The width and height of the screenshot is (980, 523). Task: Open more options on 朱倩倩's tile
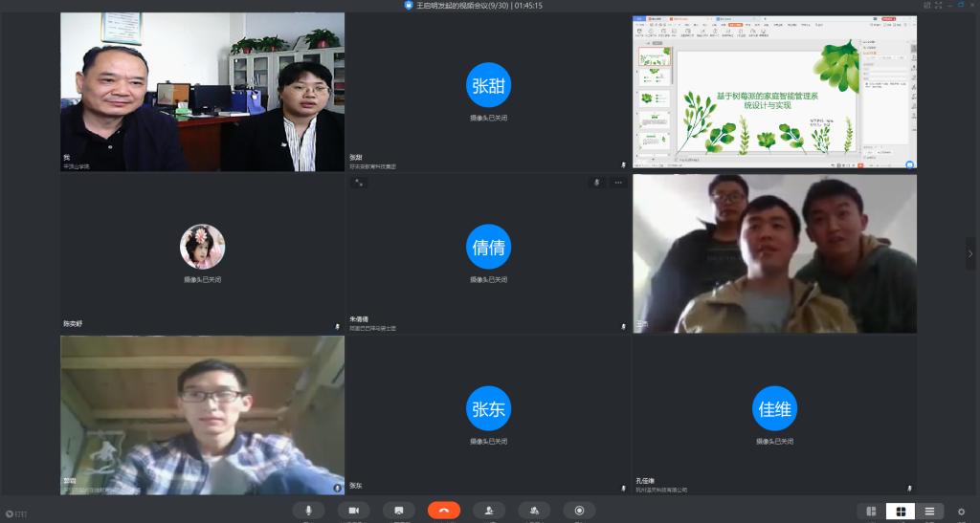pyautogui.click(x=618, y=183)
